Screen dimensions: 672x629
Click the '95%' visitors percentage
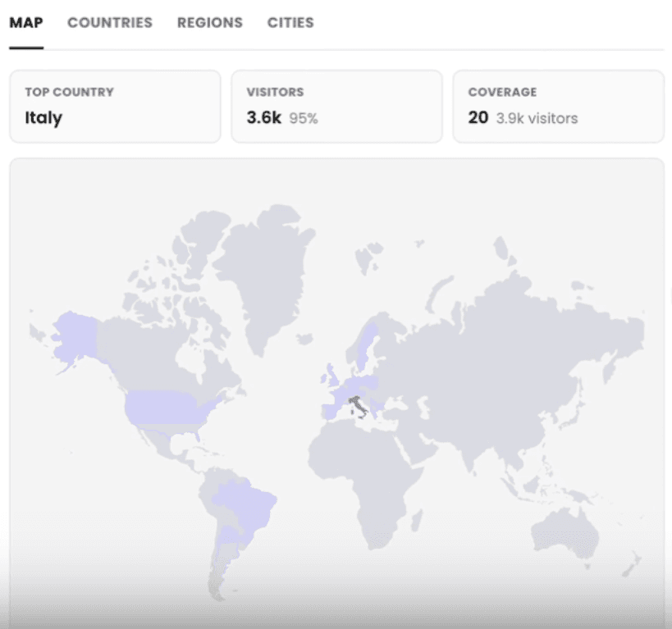pyautogui.click(x=304, y=118)
